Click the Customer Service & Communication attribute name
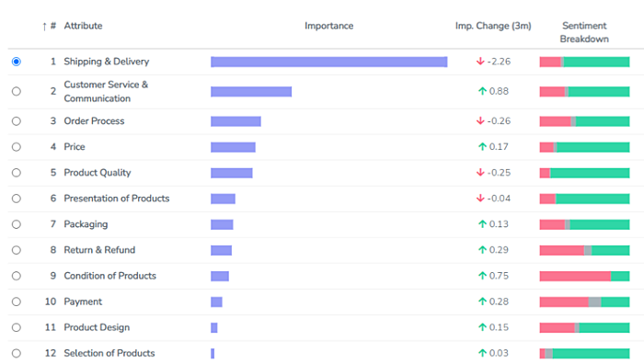 click(106, 92)
